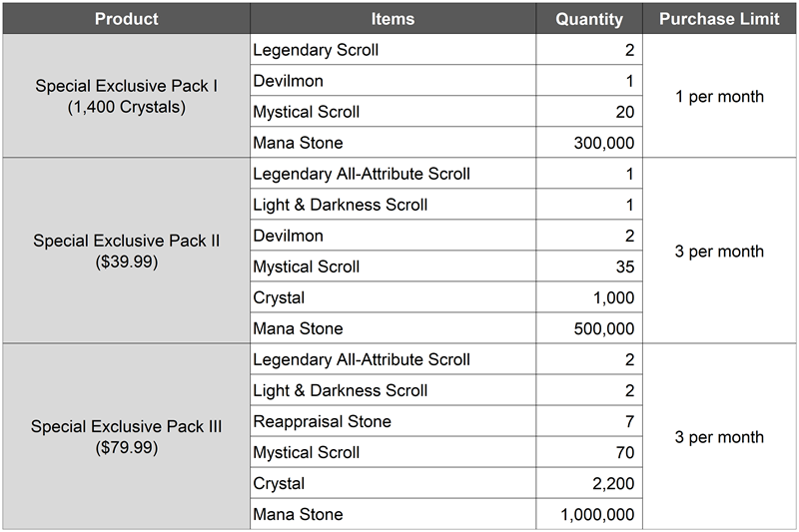Click the Quantity column header
This screenshot has width=799, height=532.
point(589,18)
